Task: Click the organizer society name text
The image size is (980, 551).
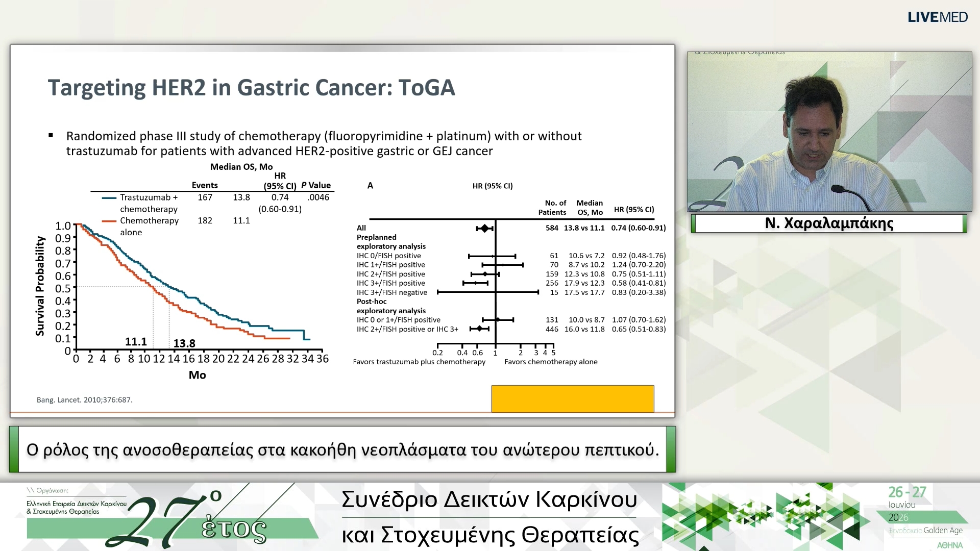Action: 77,508
